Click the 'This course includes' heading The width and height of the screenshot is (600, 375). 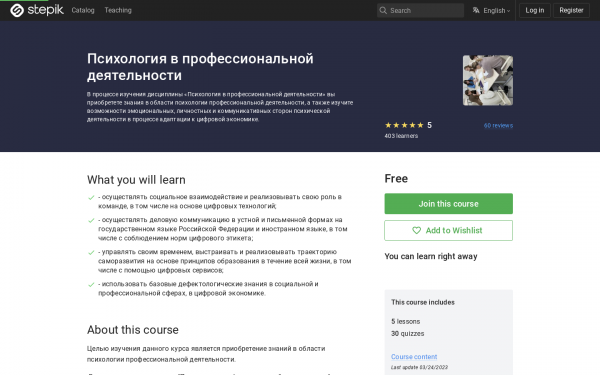(423, 302)
